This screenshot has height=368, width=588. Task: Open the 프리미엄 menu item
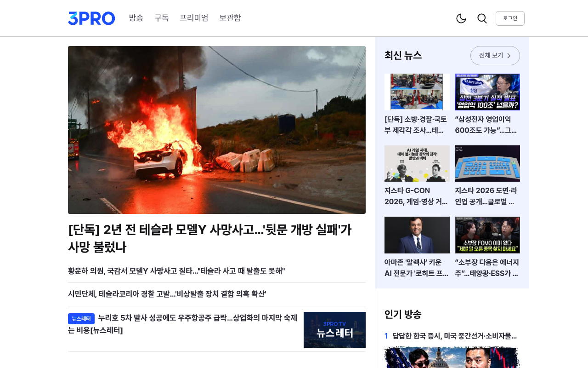pyautogui.click(x=194, y=18)
